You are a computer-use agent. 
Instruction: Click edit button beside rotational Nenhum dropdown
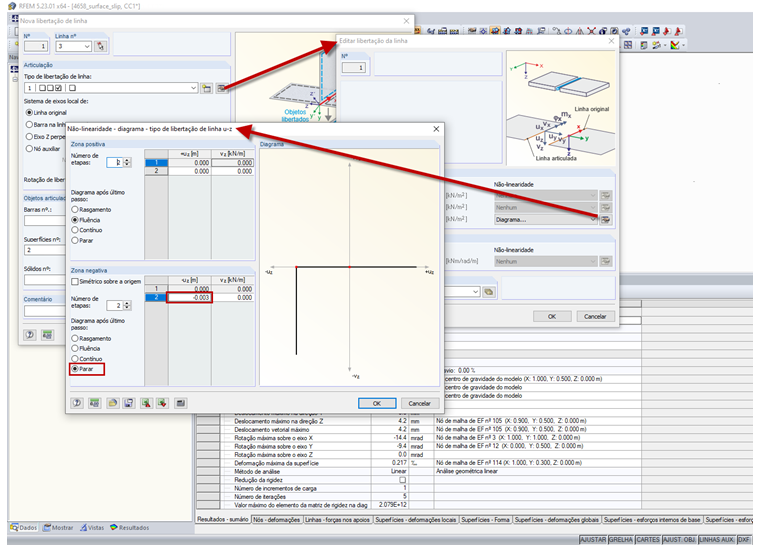click(x=605, y=261)
